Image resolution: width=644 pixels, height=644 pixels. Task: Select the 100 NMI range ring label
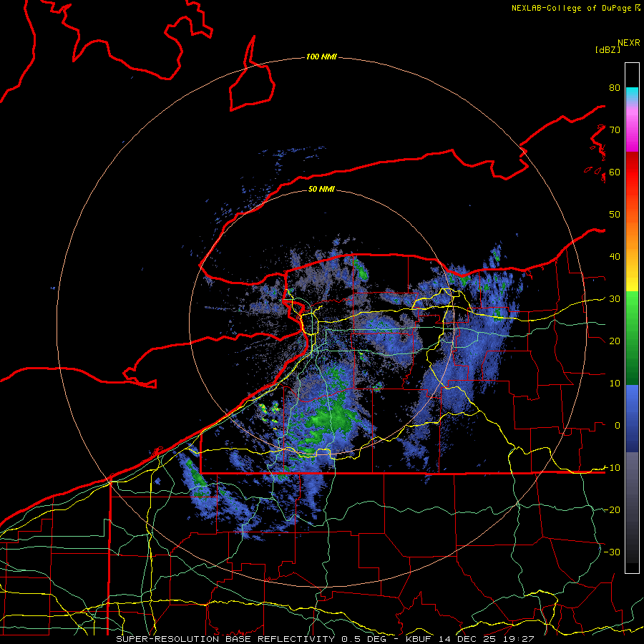[321, 57]
